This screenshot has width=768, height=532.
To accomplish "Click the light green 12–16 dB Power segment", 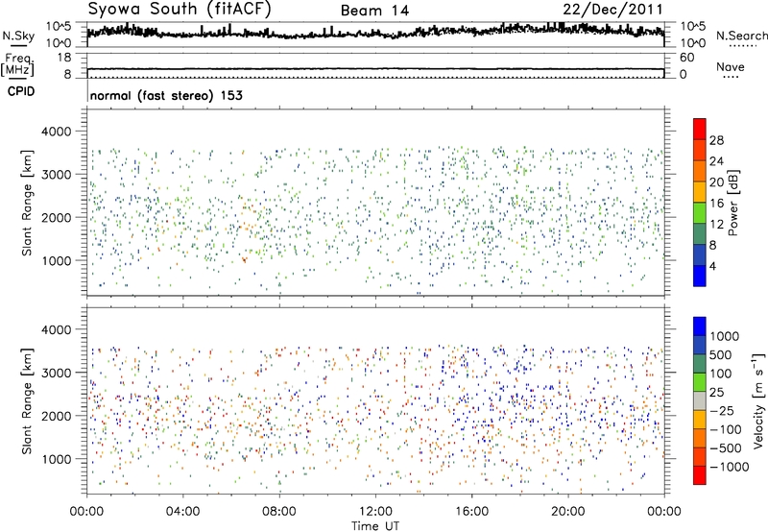I will click(x=700, y=212).
